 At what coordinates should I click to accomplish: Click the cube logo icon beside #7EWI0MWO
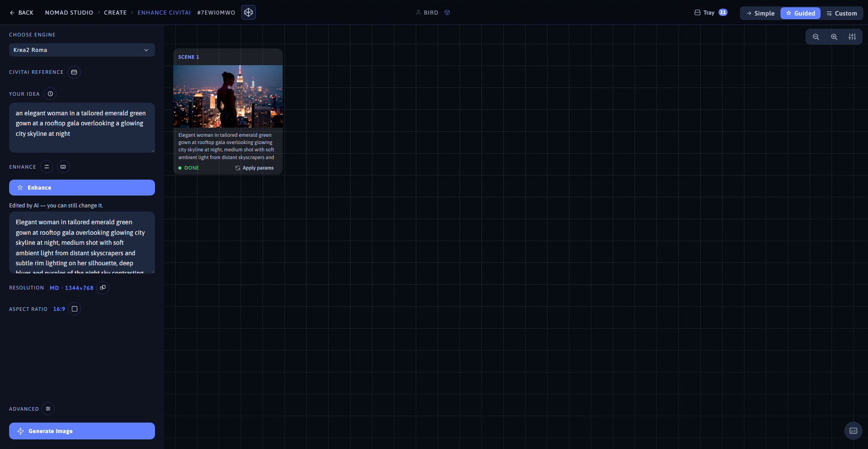pos(248,12)
